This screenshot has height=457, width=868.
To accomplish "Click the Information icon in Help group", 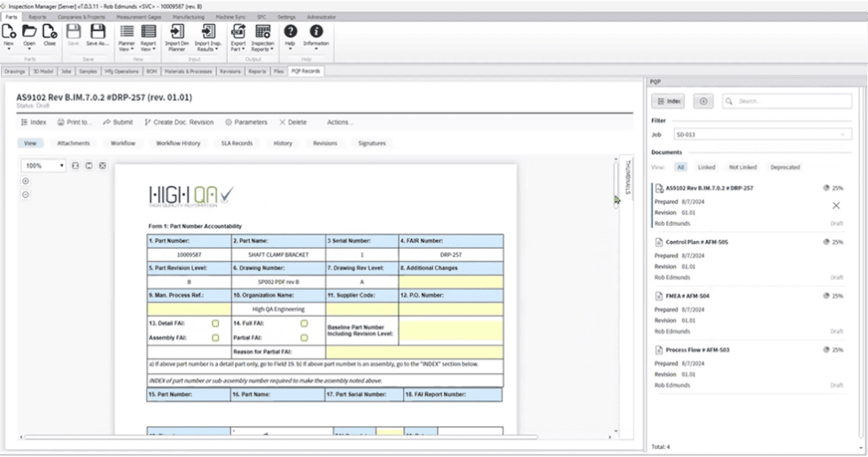I will 315,33.
